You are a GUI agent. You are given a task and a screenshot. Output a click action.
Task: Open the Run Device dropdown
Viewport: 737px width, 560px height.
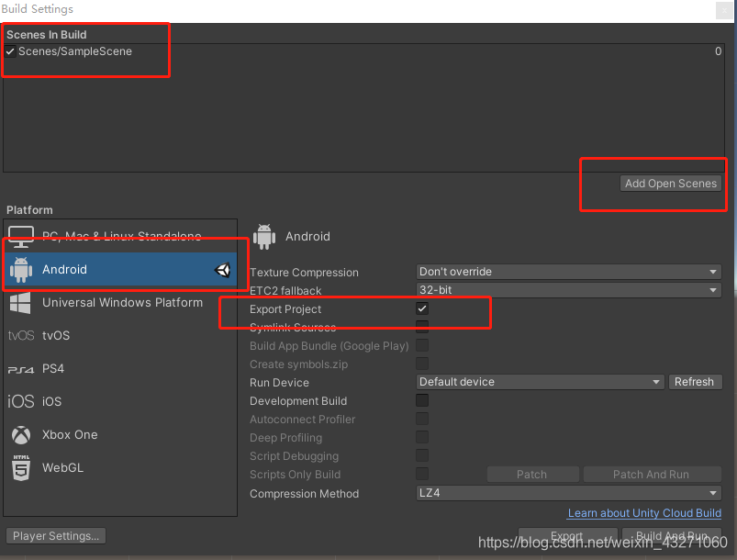point(540,382)
